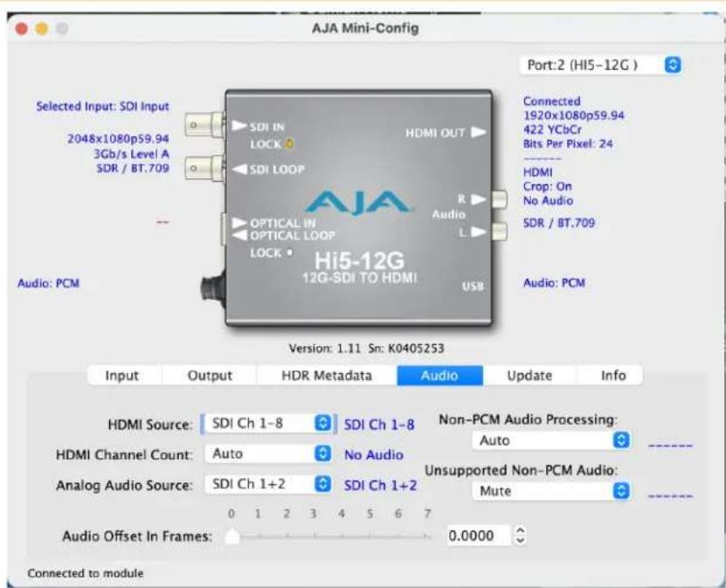Viewport: 726px width, 588px height.
Task: Click the '7' tick mark on offset slider
Action: (x=427, y=514)
